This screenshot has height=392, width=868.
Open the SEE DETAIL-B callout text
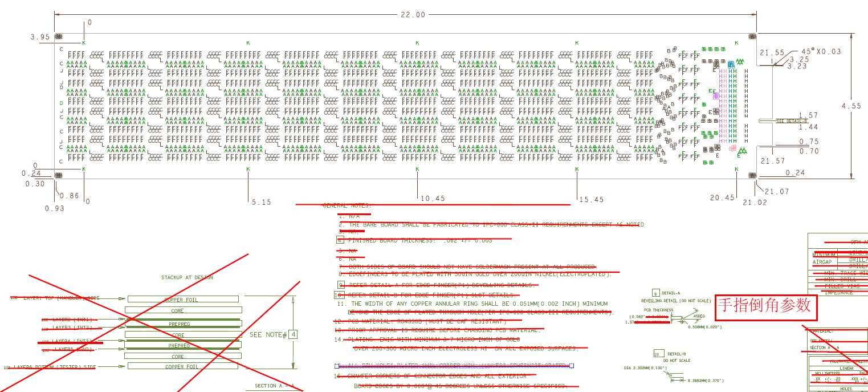792,121
